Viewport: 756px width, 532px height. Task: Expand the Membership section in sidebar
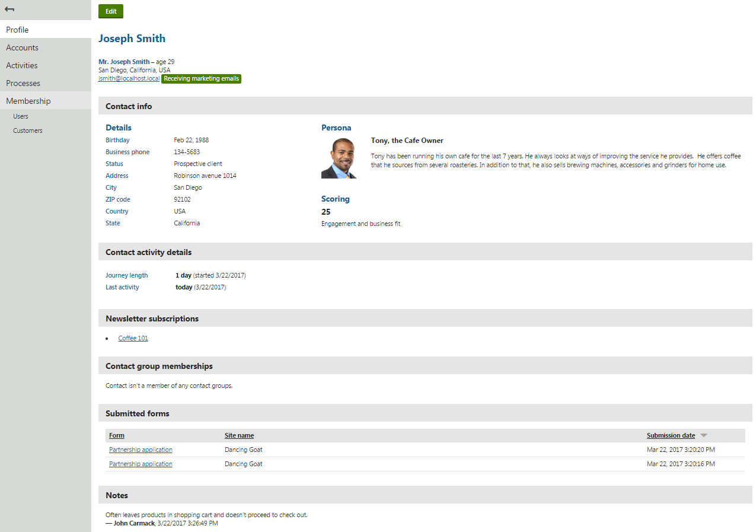click(28, 101)
